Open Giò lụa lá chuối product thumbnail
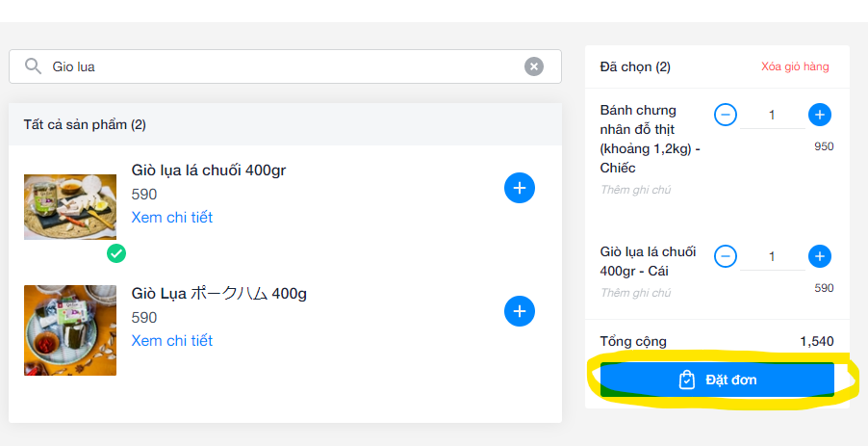The image size is (868, 446). 70,206
